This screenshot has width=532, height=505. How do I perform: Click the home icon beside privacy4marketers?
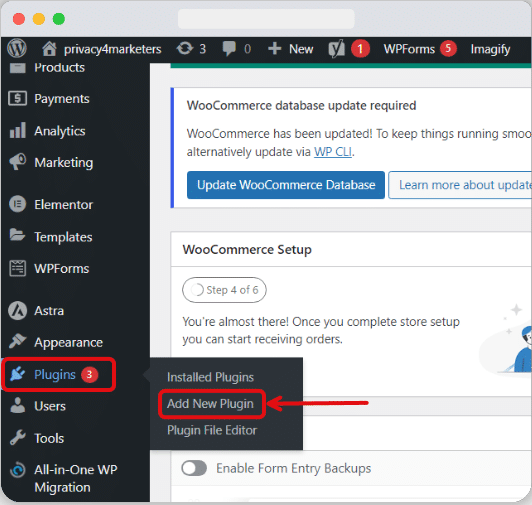49,49
